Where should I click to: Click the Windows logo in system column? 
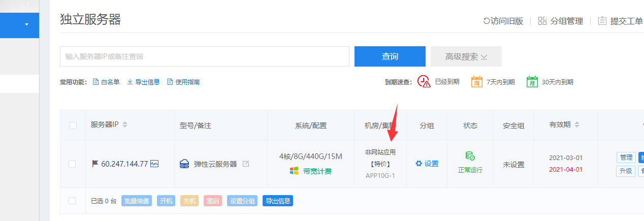pos(294,171)
